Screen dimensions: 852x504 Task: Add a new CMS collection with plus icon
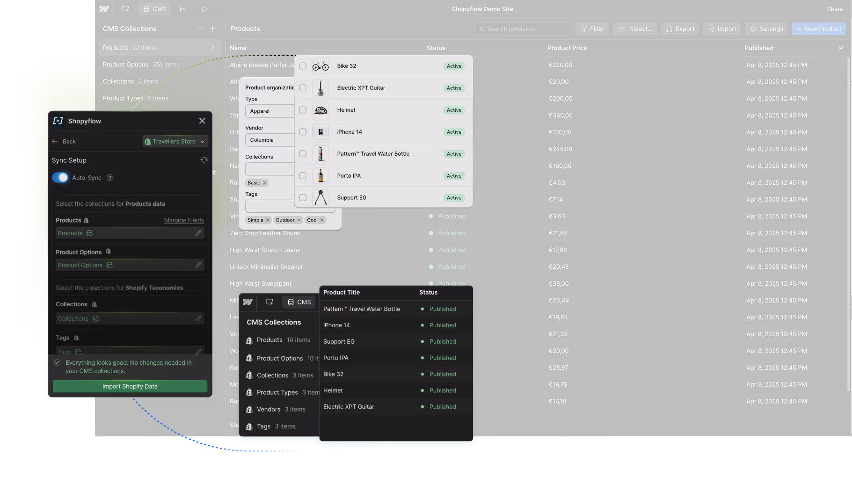pos(213,29)
